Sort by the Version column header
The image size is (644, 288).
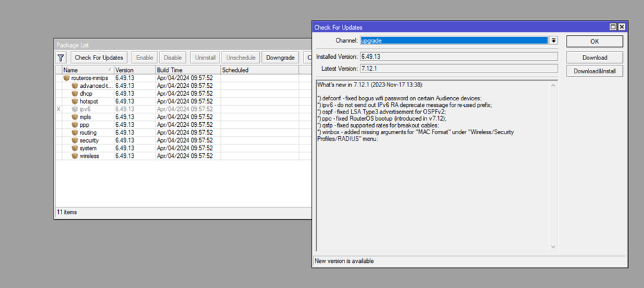(x=135, y=70)
